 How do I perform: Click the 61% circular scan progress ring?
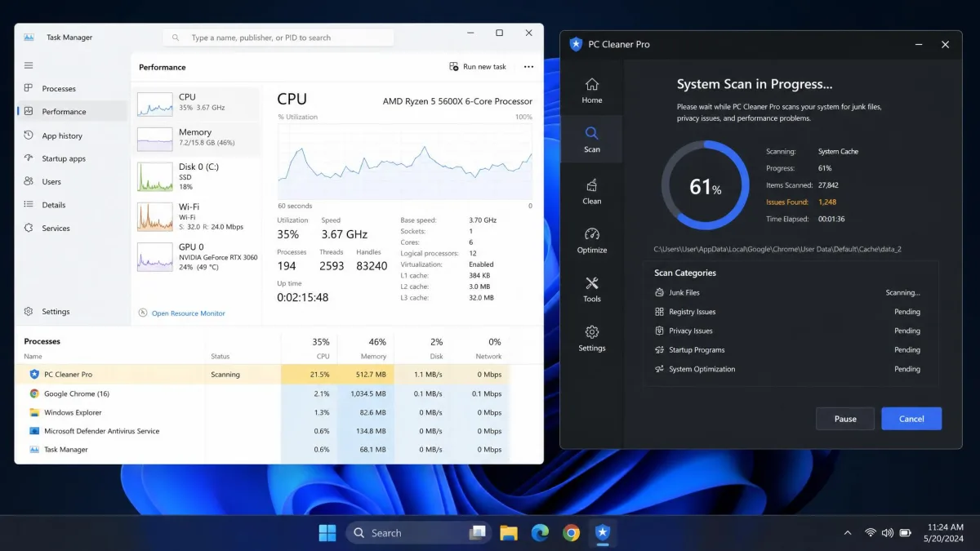click(705, 184)
